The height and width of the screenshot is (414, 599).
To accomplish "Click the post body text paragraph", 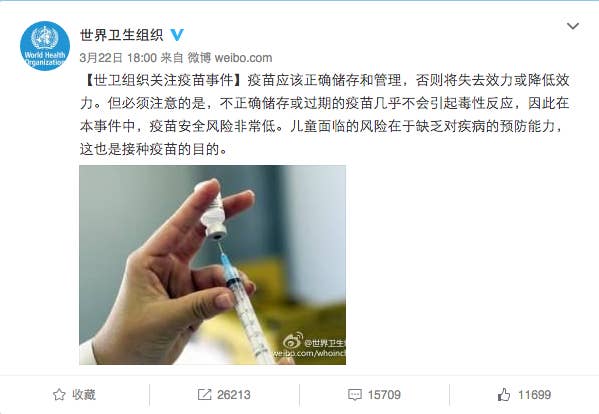I will [325, 115].
